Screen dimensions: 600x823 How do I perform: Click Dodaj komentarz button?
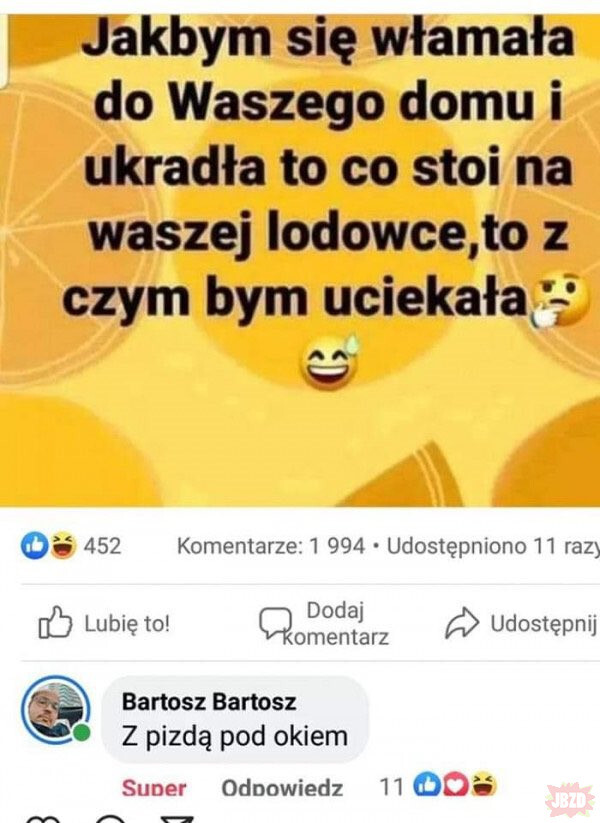tap(324, 624)
